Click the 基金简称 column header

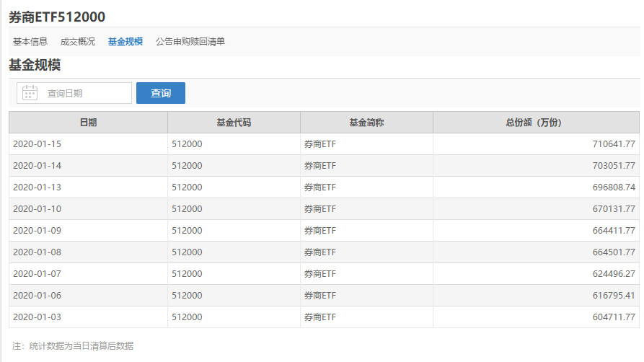(366, 123)
